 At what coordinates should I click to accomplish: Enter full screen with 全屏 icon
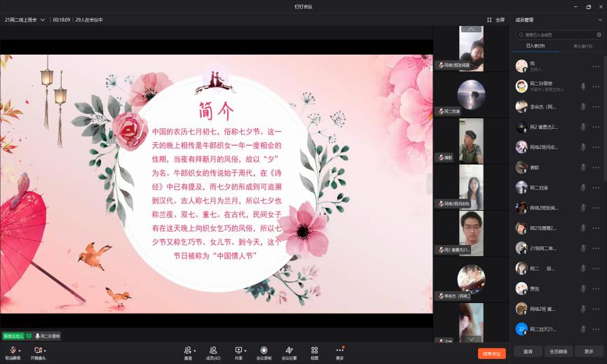point(496,20)
